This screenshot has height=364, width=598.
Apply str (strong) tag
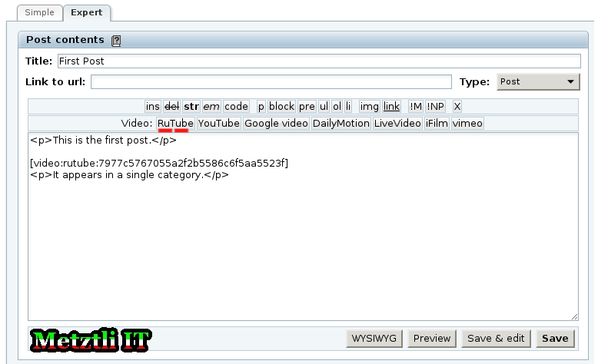point(191,106)
